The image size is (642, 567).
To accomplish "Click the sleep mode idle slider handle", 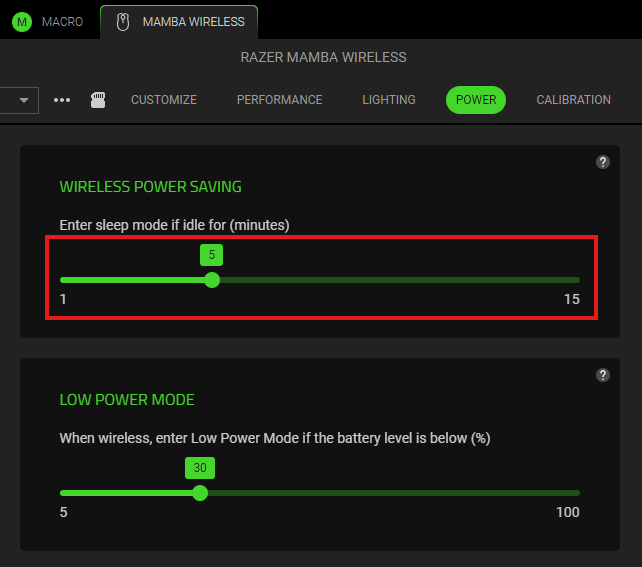I will click(212, 280).
